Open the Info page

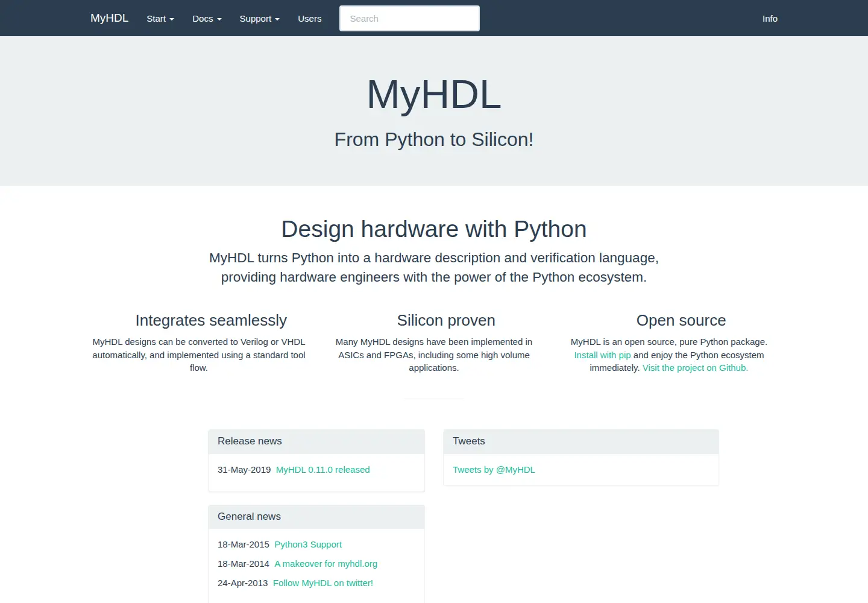(770, 19)
